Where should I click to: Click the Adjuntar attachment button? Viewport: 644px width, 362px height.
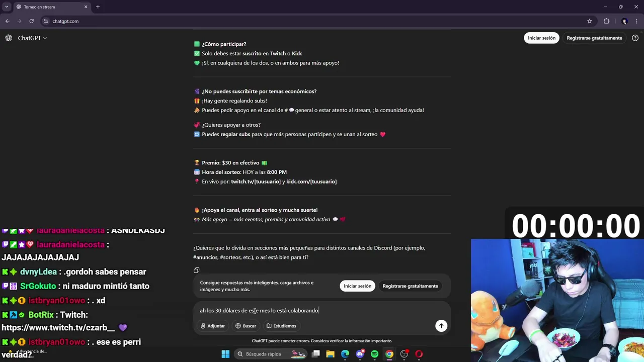[213, 326]
